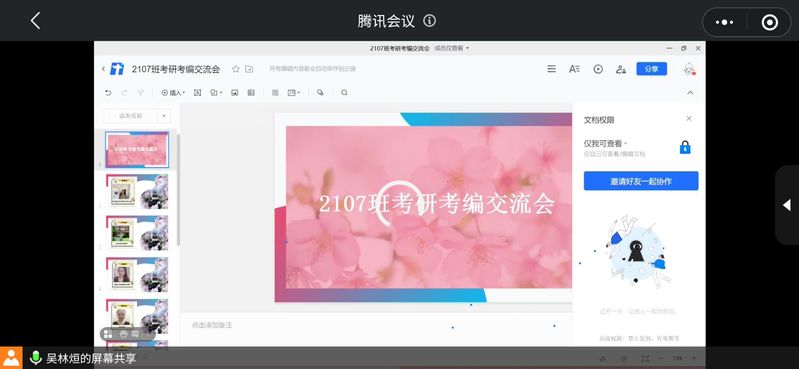Tap the orange participant avatar icon
The image size is (799, 369).
pyautogui.click(x=11, y=358)
